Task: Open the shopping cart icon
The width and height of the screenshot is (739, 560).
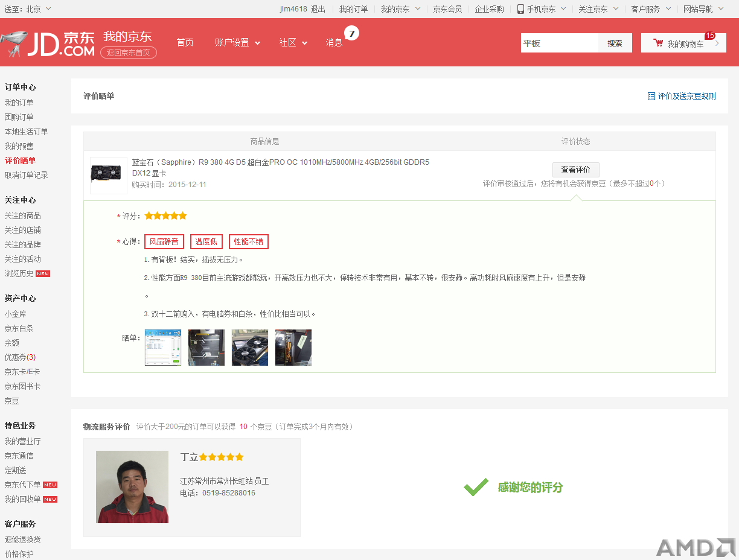Action: tap(658, 43)
